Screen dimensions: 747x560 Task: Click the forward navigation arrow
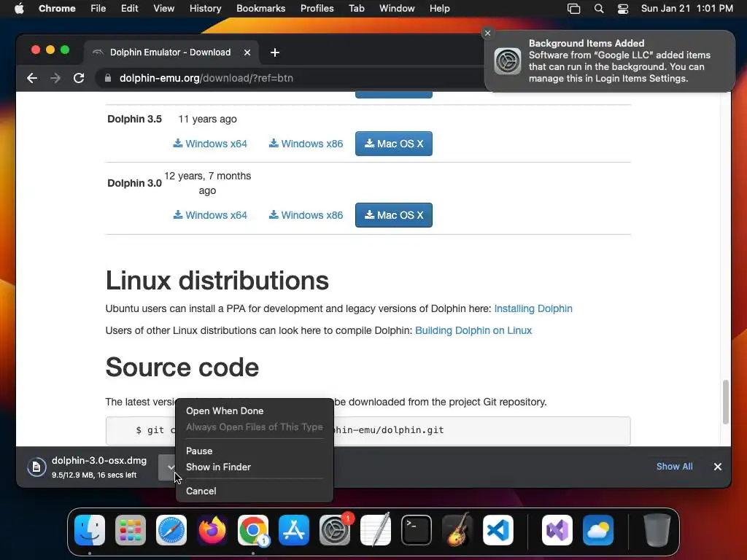55,78
